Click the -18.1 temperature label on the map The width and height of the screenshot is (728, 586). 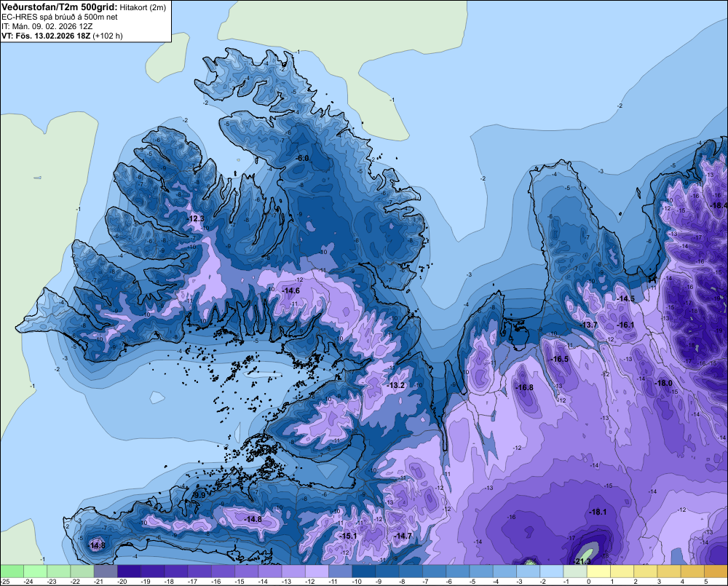pyautogui.click(x=598, y=512)
